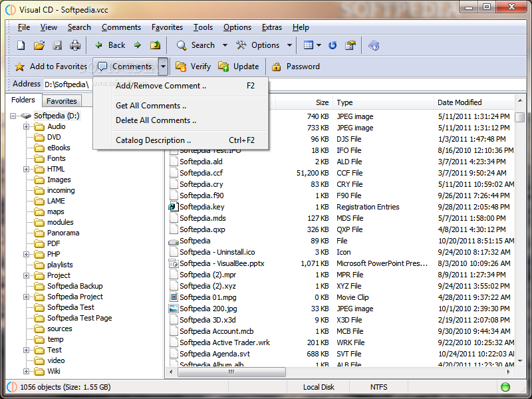
Task: Select the file Softpedia 3D.x3d
Action: (207, 320)
